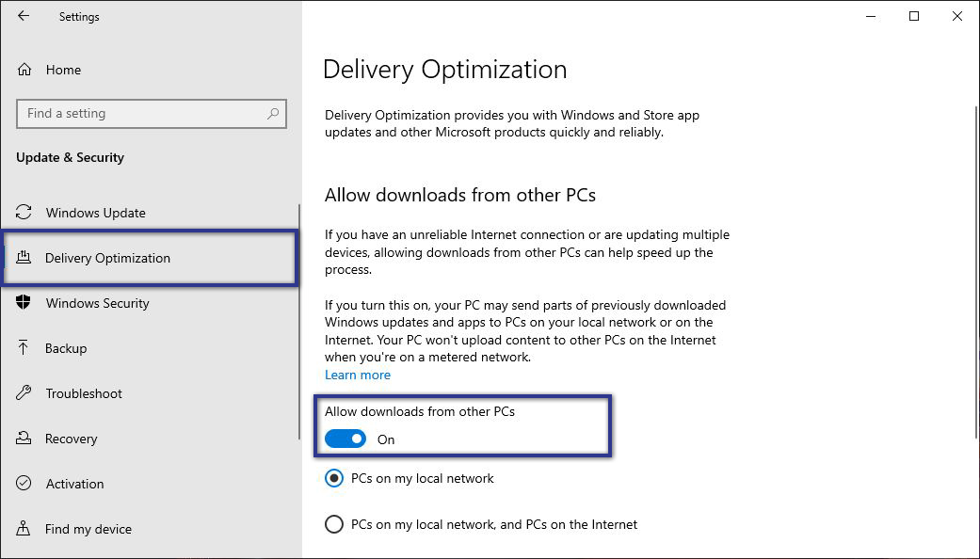Click the search magnifier icon

click(x=274, y=113)
